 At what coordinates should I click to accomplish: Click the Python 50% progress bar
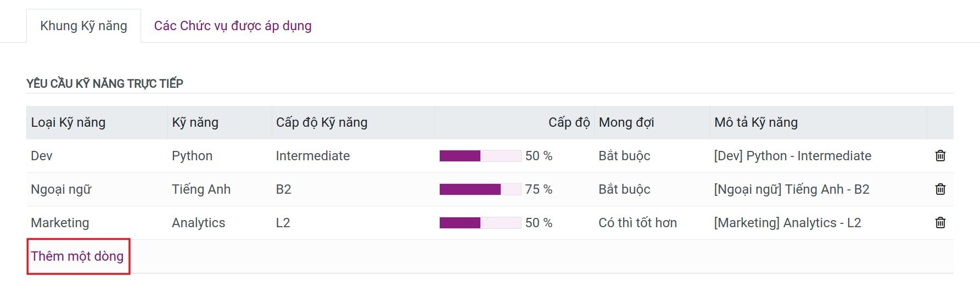coord(480,156)
